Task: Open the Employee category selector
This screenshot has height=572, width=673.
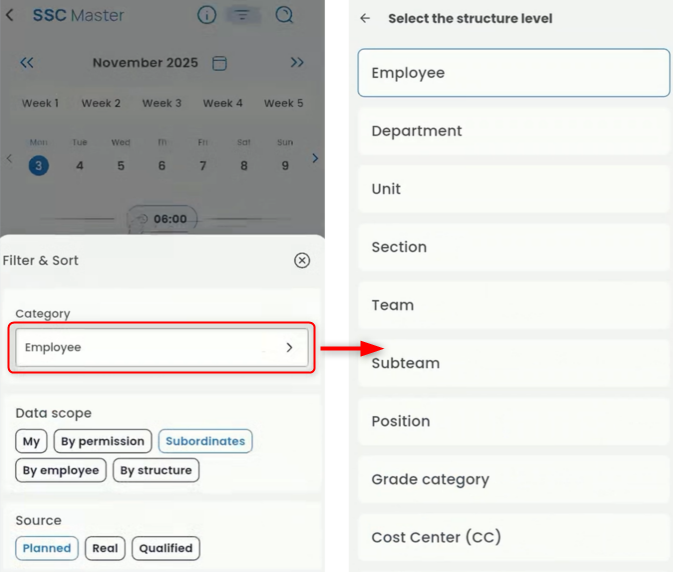Action: point(162,347)
